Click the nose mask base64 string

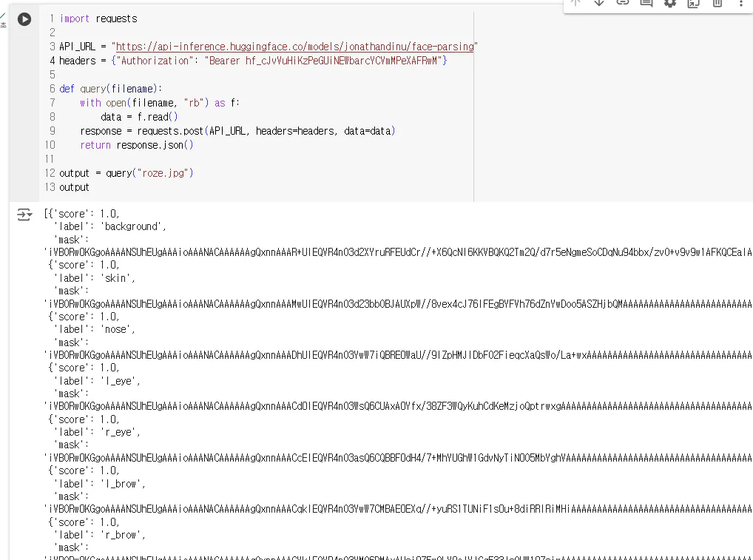(398, 355)
